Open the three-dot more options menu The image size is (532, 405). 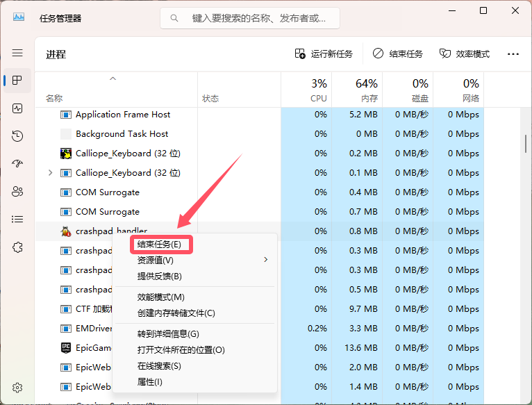[513, 54]
